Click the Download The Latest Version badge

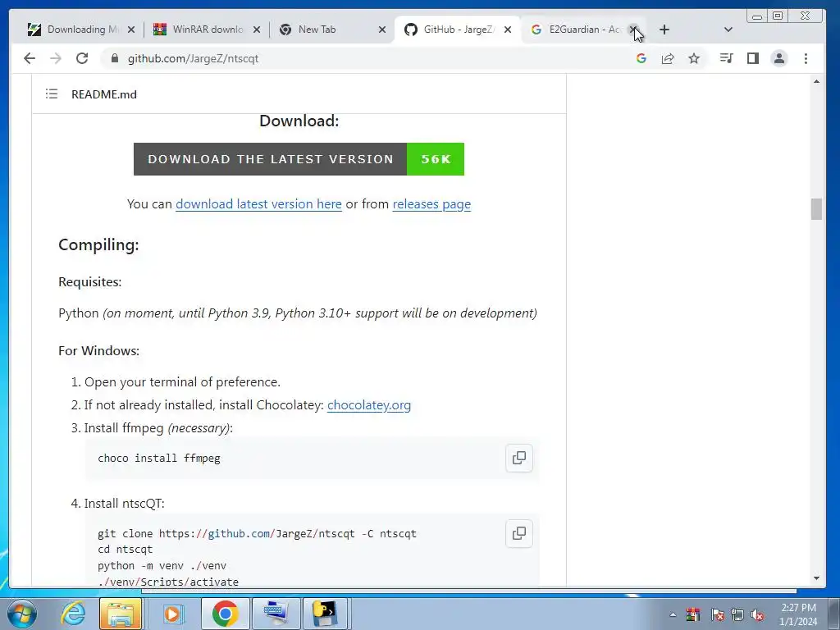299,159
